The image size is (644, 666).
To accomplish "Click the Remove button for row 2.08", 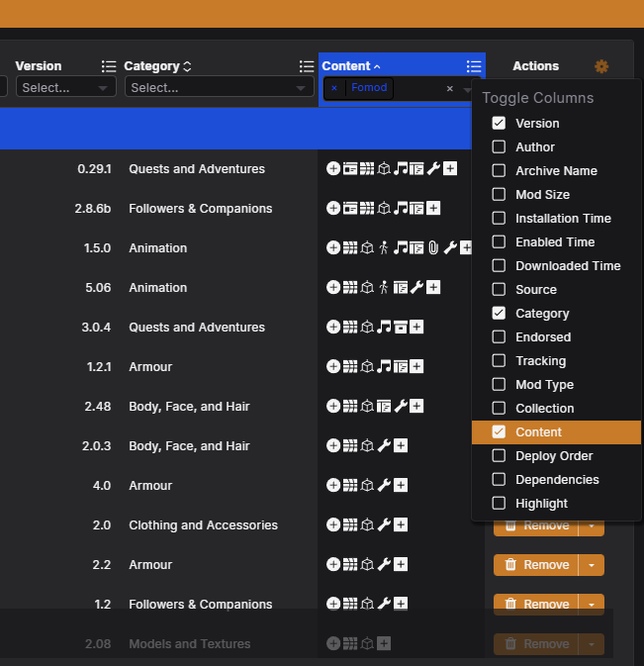I will pyautogui.click(x=536, y=644).
